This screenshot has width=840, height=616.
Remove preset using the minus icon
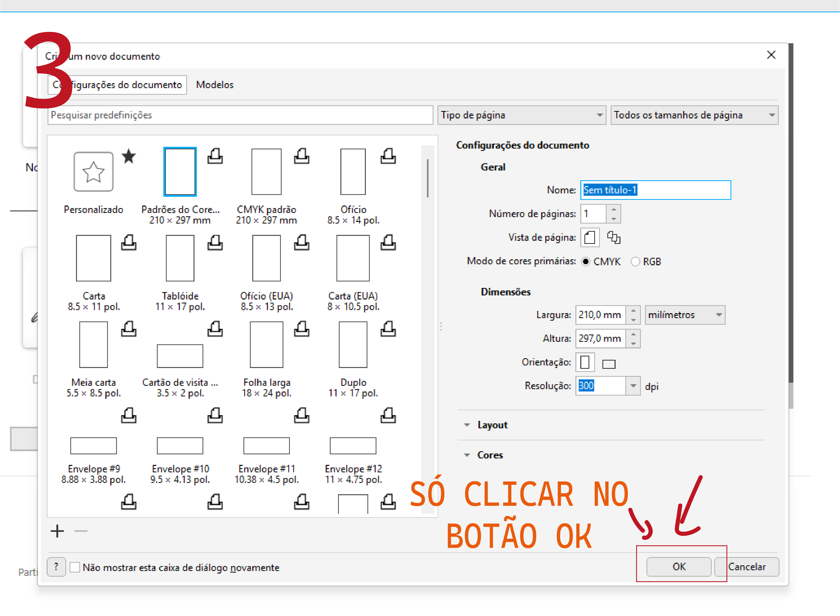tap(80, 531)
